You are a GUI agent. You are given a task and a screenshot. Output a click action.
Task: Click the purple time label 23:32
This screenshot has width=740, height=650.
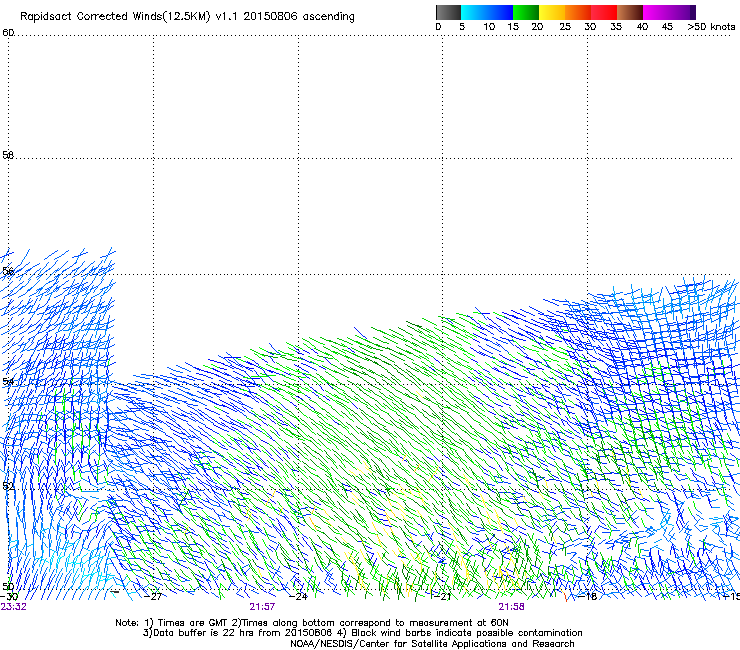tap(13, 607)
